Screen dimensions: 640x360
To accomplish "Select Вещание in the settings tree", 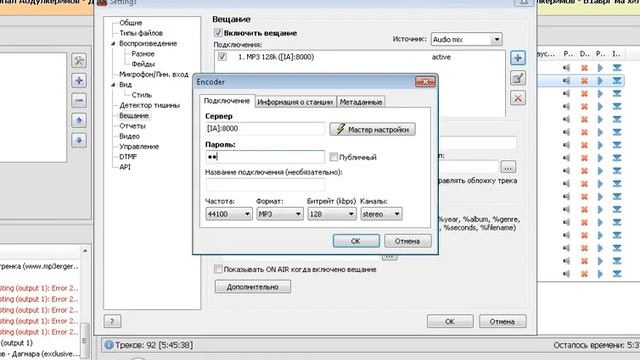I will (133, 116).
